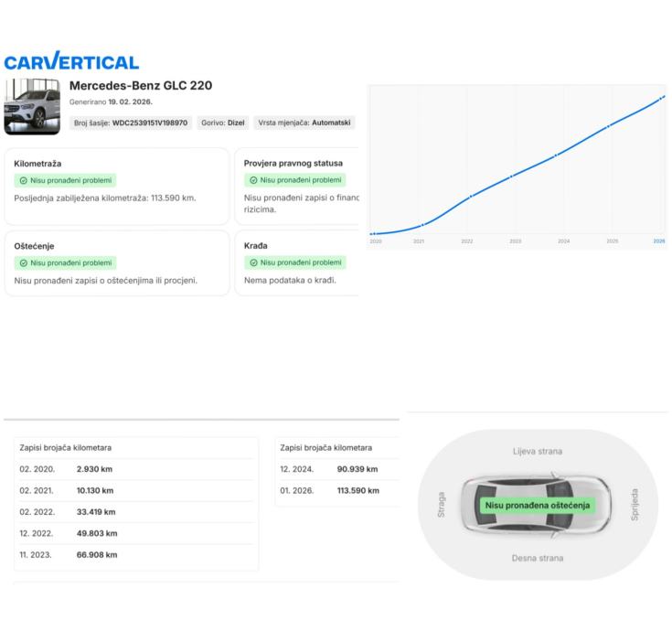Click the Nema podataka o krađi text
672x631 pixels.
click(290, 281)
